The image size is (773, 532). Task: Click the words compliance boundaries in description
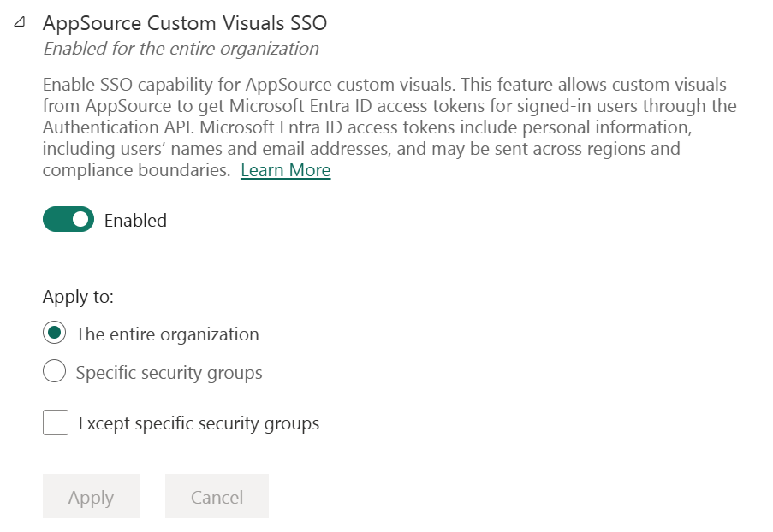(137, 170)
